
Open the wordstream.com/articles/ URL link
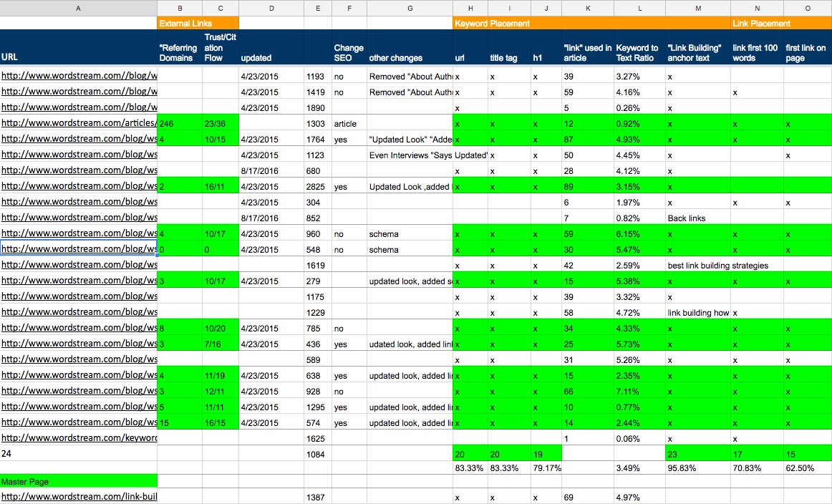79,123
